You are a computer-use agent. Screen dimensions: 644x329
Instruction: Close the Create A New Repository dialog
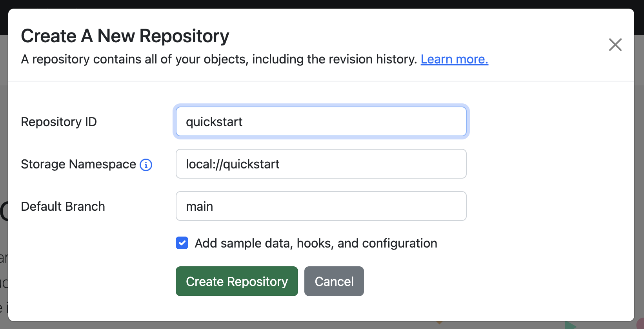[x=615, y=45]
